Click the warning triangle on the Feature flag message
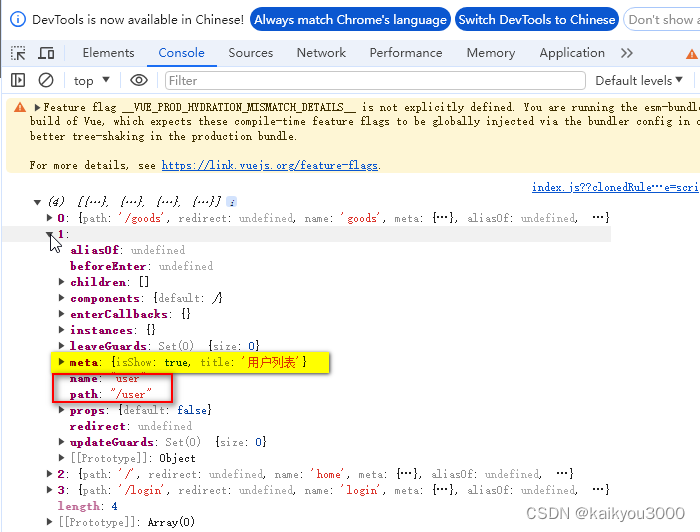This screenshot has width=700, height=532. pyautogui.click(x=20, y=107)
